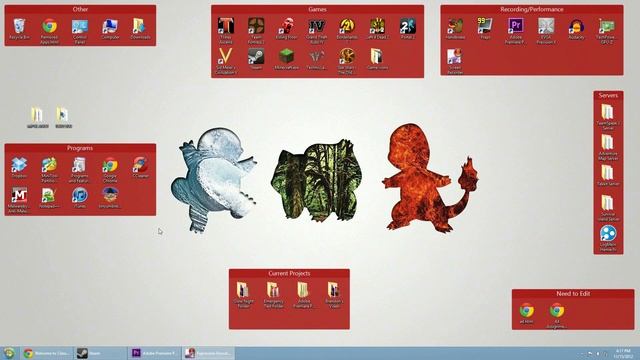Click the Current Projects fence title
The image size is (640, 360).
tap(289, 273)
